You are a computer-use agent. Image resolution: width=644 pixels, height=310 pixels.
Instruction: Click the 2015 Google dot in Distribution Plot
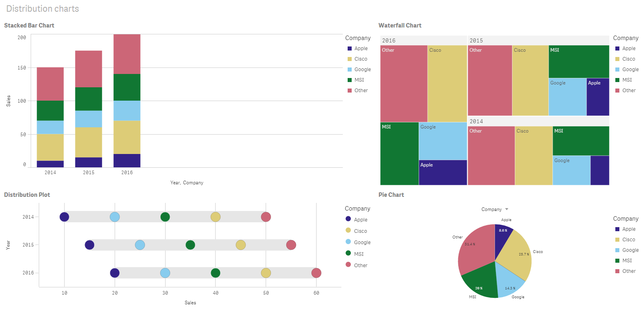click(140, 245)
